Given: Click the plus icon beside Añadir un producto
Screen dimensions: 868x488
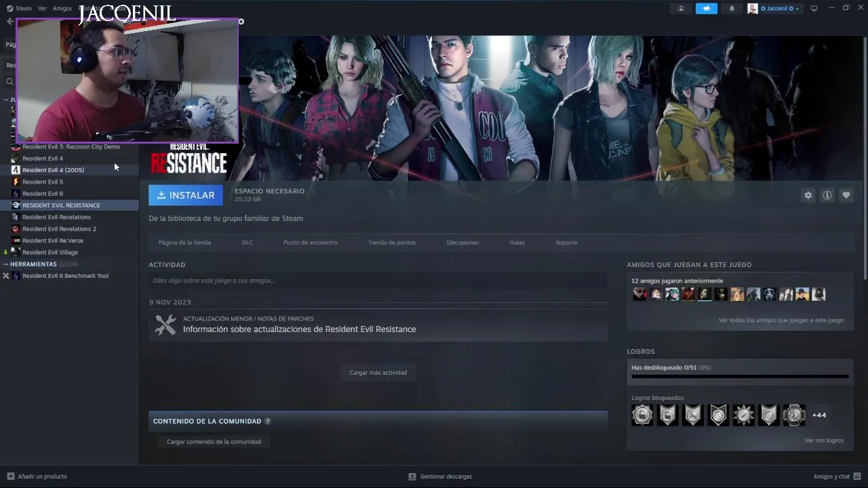Looking at the screenshot, I should coord(10,476).
